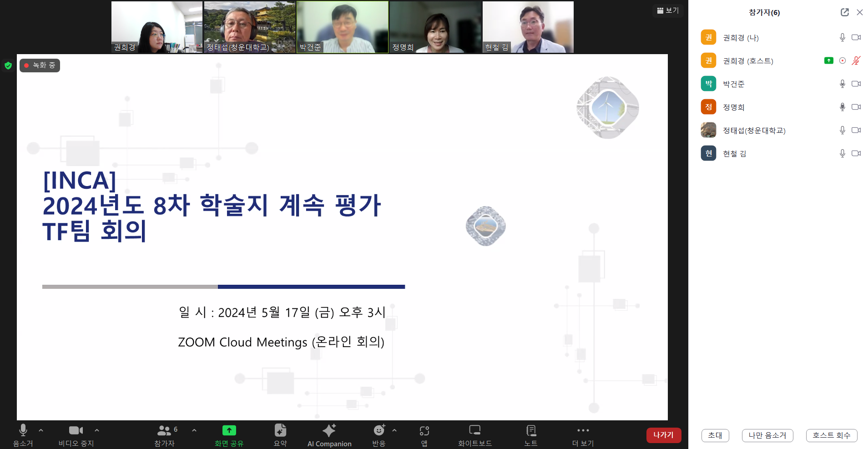Click muted microphone icon for 권희경 (호스트)
Screen dimensions: 868x449
click(x=856, y=61)
